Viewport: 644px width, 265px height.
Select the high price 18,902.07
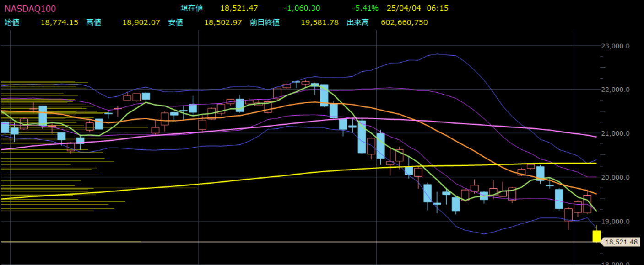click(x=141, y=22)
